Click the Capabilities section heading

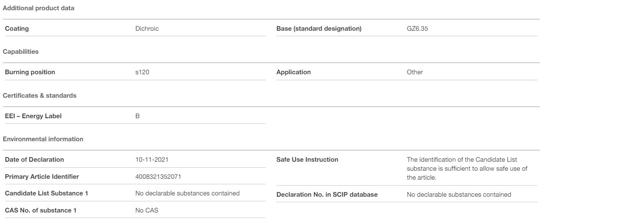pos(21,52)
